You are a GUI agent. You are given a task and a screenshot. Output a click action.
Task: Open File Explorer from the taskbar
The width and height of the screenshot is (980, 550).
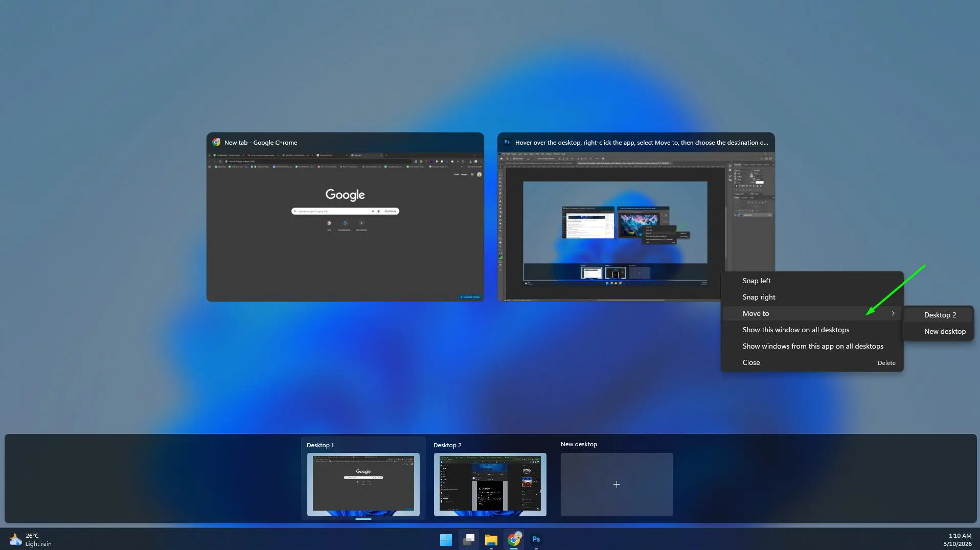point(491,539)
